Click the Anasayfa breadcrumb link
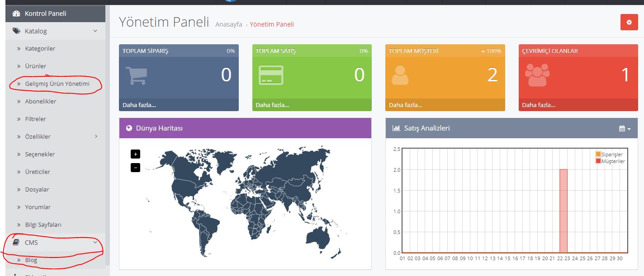644x276 pixels. pyautogui.click(x=229, y=24)
